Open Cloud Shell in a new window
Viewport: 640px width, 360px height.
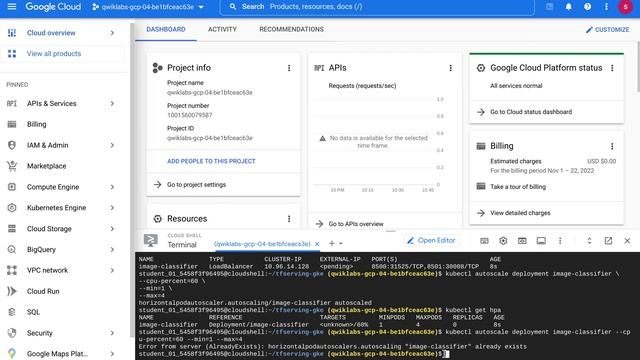(608, 241)
